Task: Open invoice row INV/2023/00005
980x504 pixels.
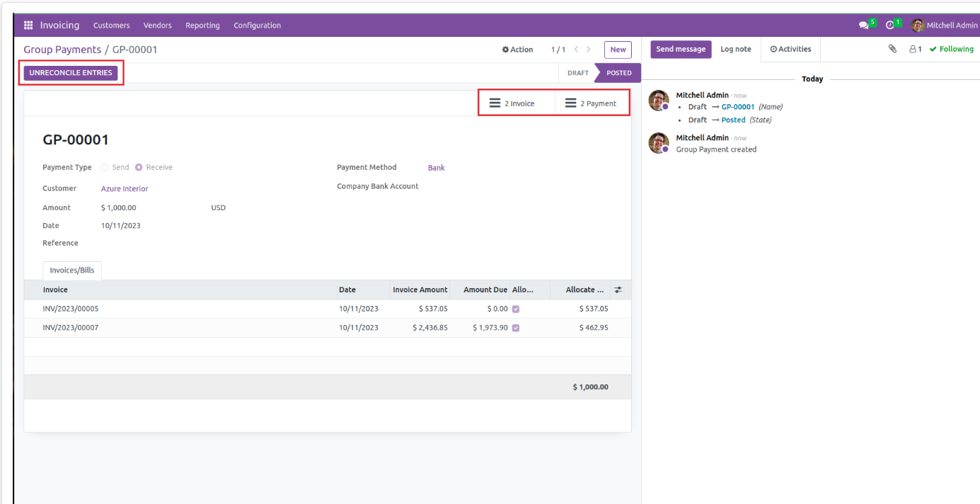Action: [328, 309]
